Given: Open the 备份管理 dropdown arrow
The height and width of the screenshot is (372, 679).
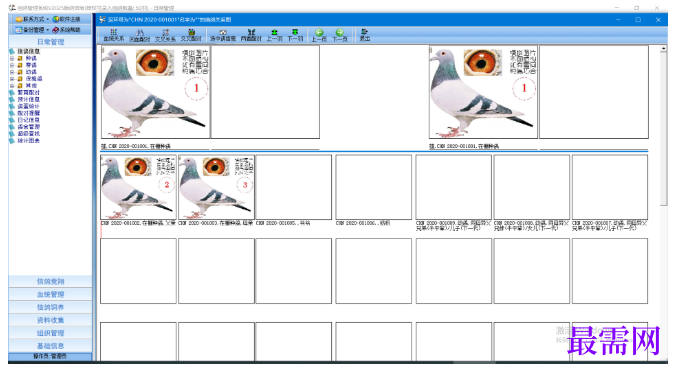Looking at the screenshot, I should 48,30.
